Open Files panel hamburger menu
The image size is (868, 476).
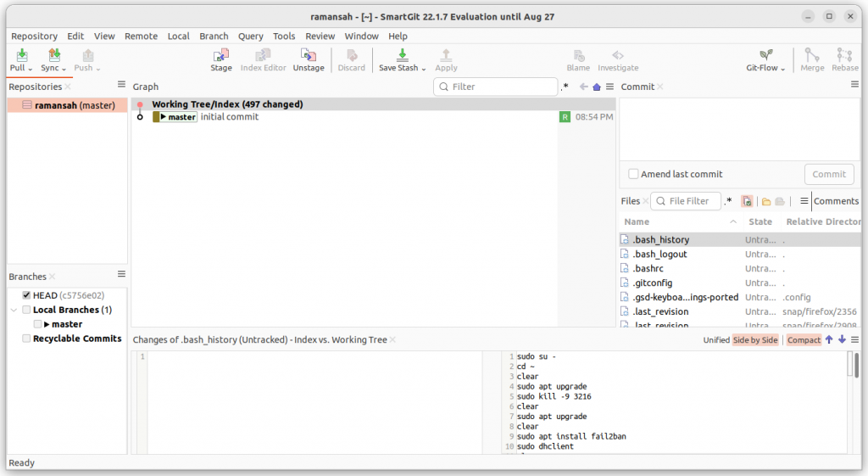tap(804, 201)
